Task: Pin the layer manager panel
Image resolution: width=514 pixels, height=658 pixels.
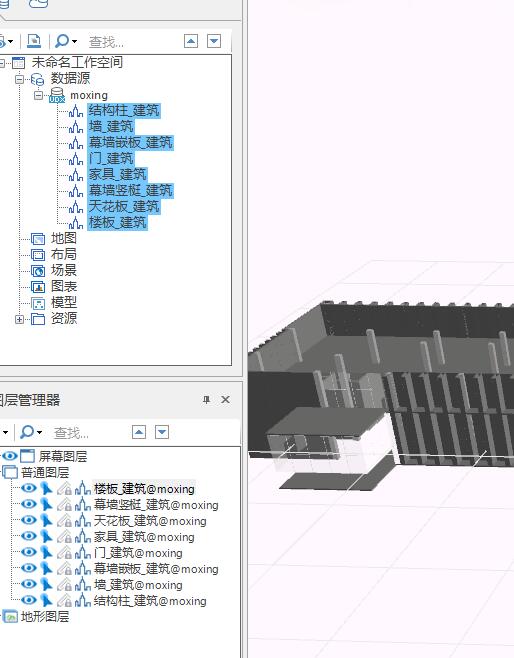Action: (206, 400)
